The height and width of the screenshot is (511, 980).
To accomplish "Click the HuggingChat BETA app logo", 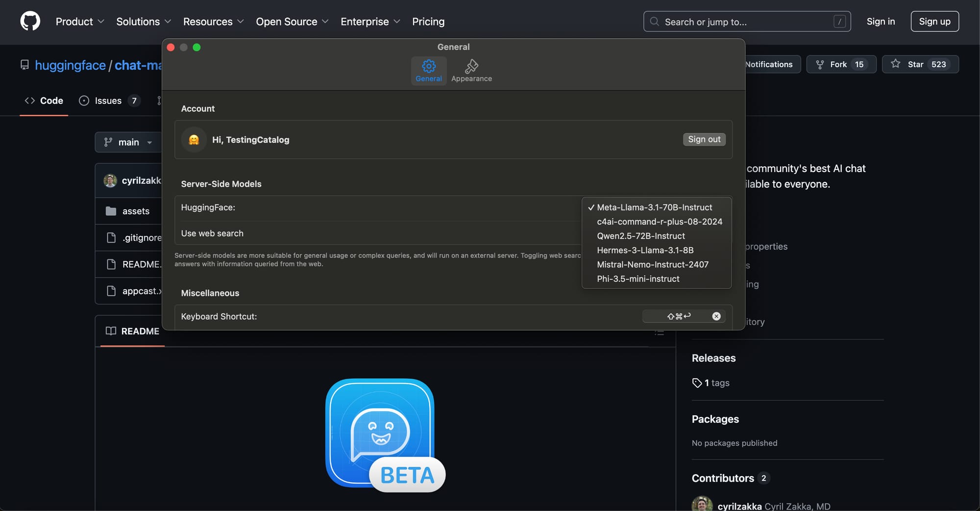I will 385,434.
